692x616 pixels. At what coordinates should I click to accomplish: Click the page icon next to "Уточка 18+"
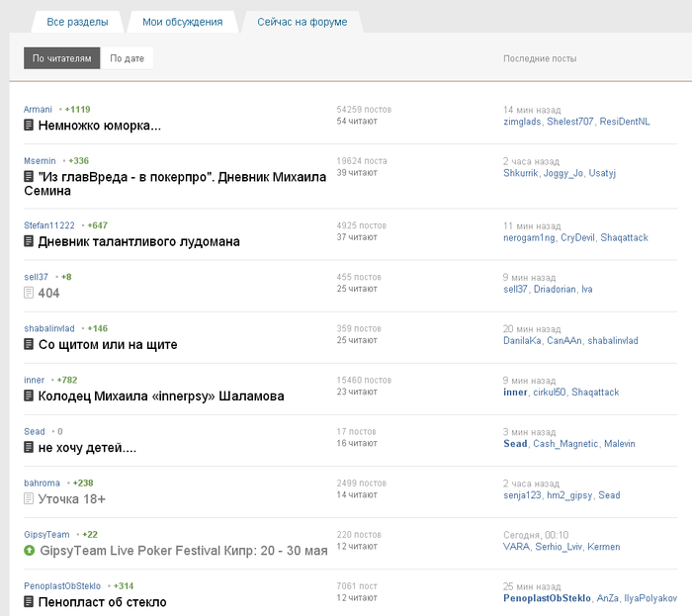pos(29,499)
